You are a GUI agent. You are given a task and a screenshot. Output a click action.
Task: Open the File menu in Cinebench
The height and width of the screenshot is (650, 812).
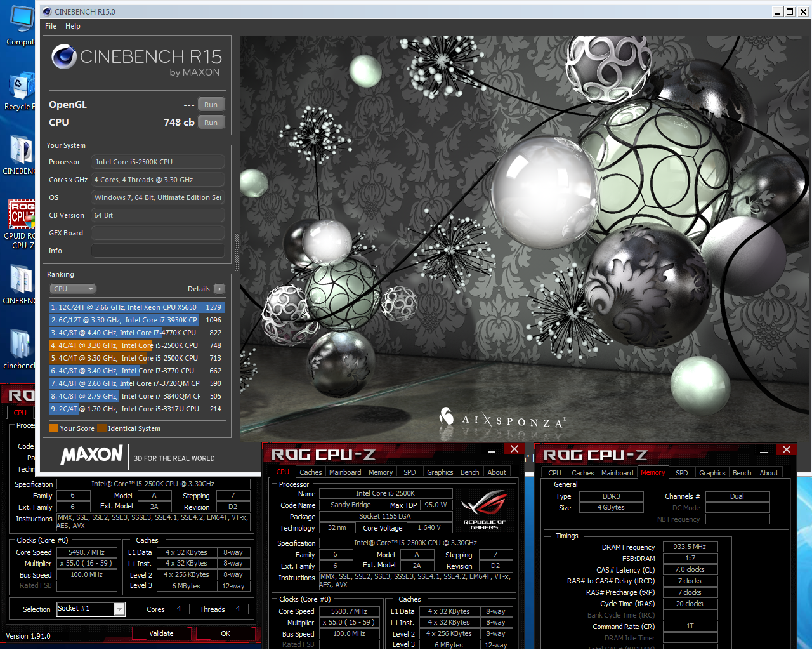tap(51, 26)
